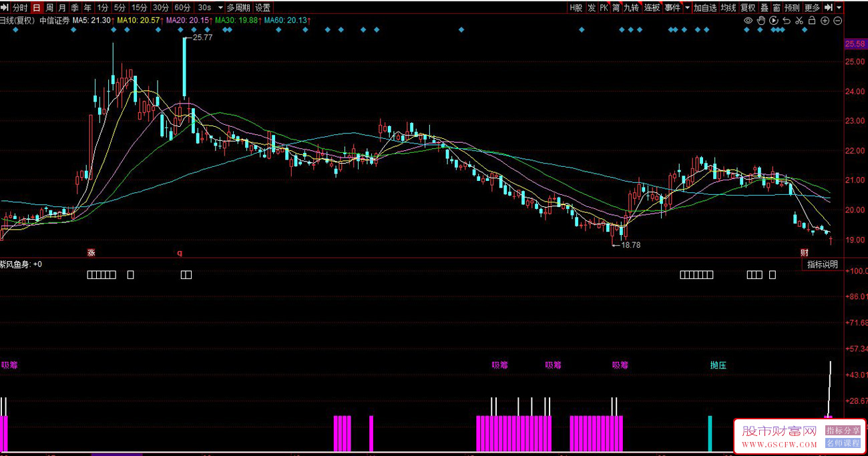
Task: Click the arrow icon at the top-left corner
Action: click(5, 7)
